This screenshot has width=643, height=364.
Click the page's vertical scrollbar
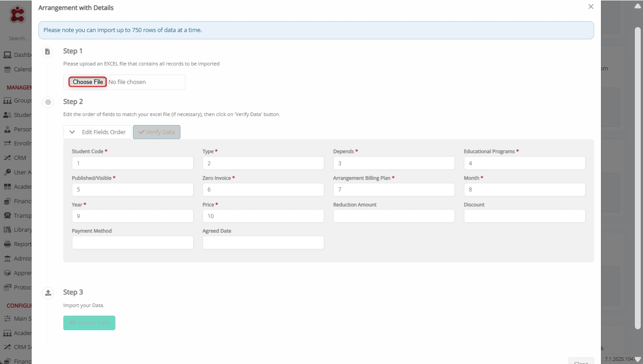(638, 176)
